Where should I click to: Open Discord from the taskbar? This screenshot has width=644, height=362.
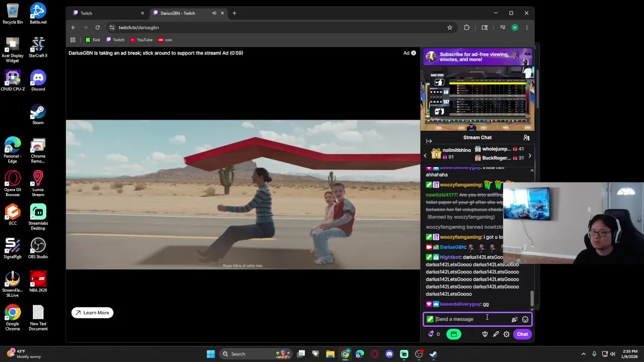[x=389, y=354]
